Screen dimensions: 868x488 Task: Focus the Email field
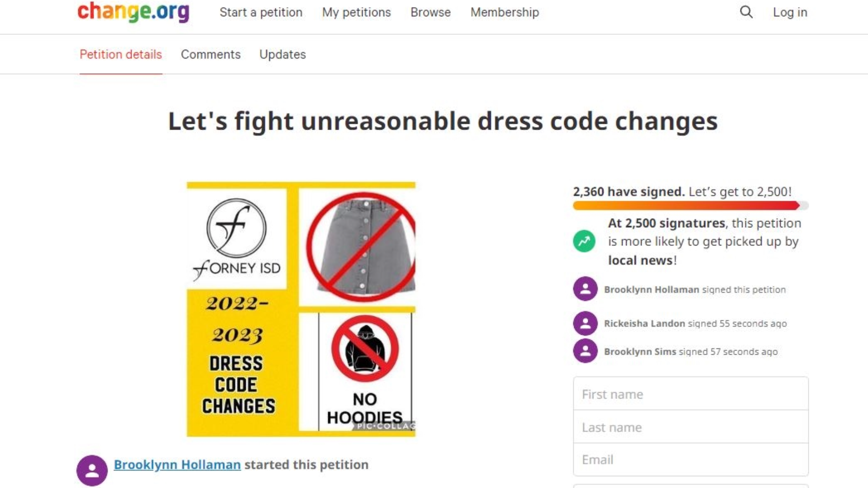[x=690, y=460]
